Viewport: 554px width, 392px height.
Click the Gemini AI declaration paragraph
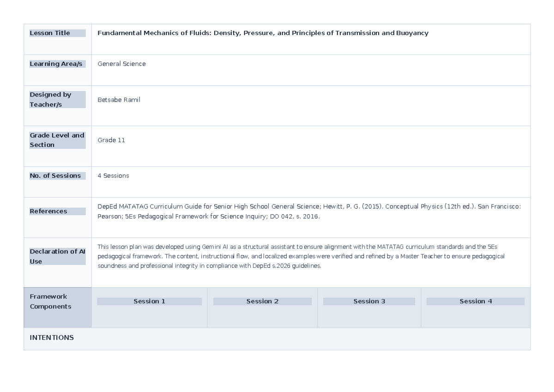pos(301,256)
